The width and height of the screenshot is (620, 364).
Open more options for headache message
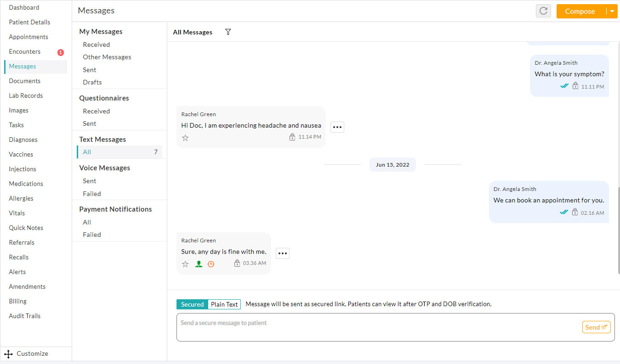[337, 127]
